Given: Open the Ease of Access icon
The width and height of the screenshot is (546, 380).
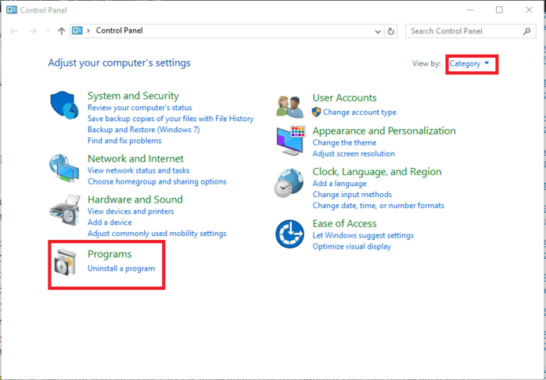Looking at the screenshot, I should point(290,233).
